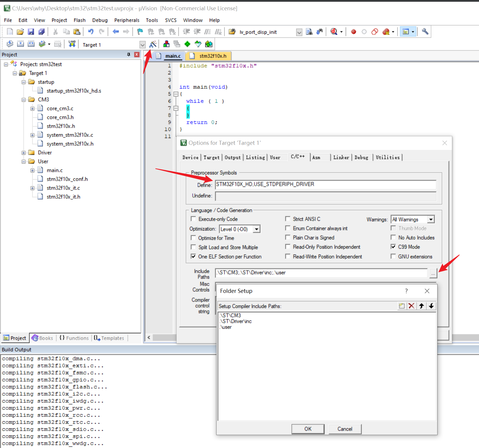The height and width of the screenshot is (448, 479).
Task: Open Configuration with the wrench icon
Action: [425, 32]
